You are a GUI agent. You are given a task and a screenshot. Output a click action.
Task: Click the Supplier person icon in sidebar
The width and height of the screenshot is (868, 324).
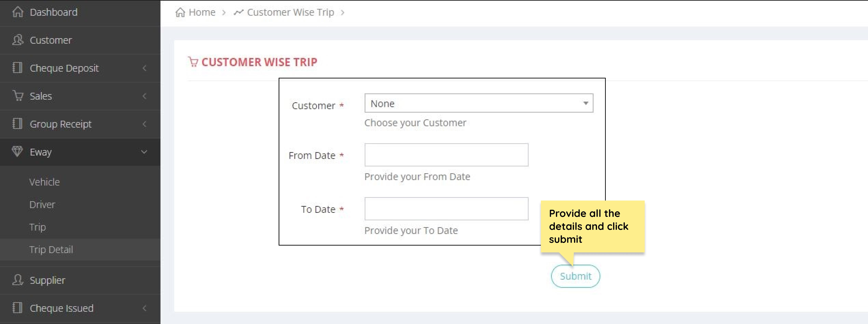tap(18, 280)
